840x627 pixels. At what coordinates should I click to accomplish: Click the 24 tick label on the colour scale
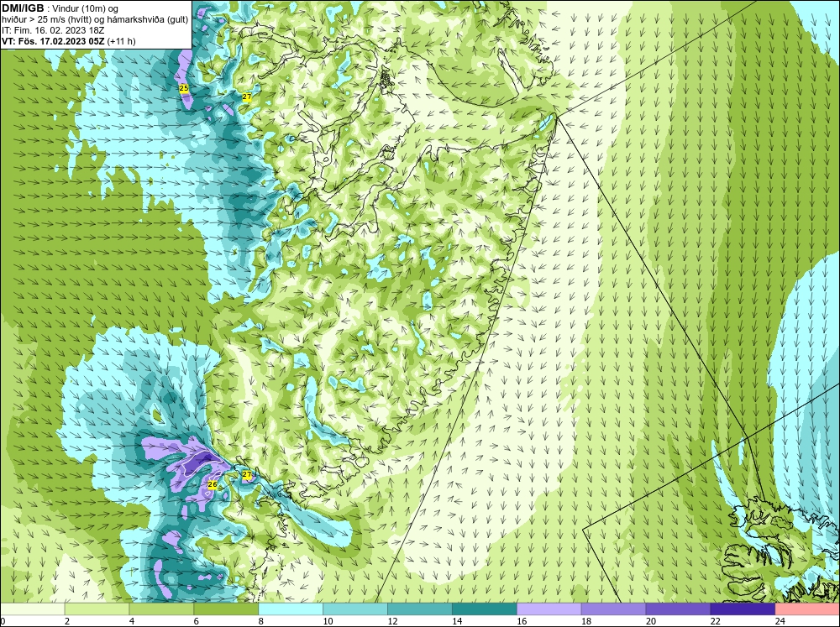780,621
